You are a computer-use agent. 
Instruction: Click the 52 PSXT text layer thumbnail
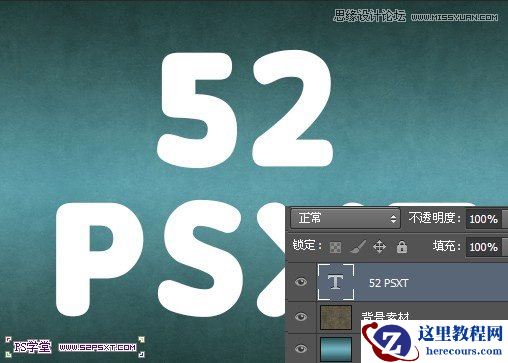336,282
